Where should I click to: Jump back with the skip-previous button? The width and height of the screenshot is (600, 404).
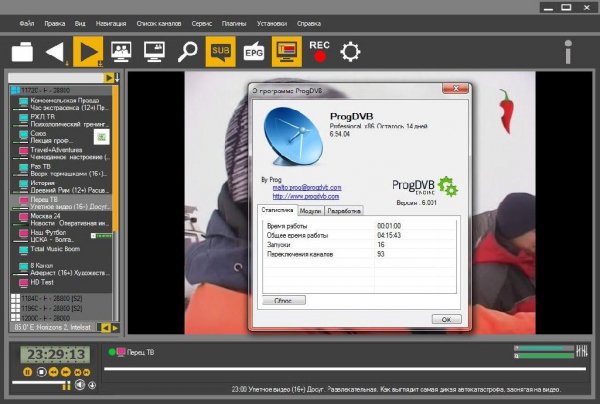tap(78, 372)
